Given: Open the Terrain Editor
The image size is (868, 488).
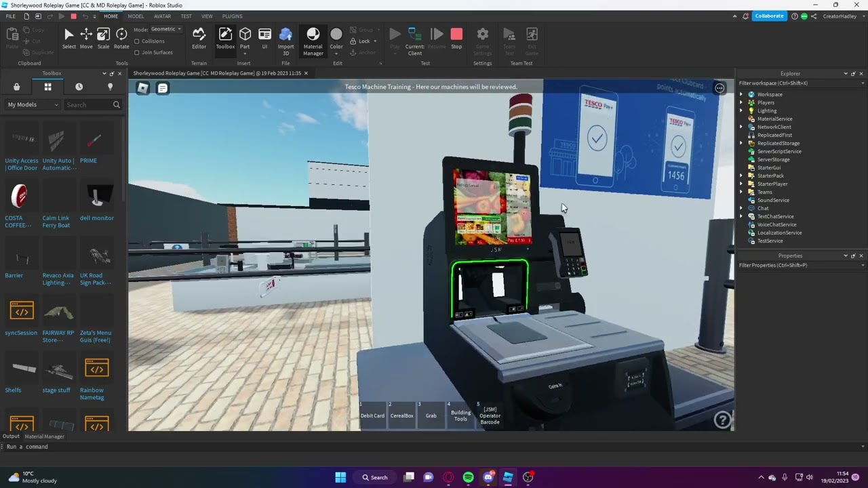Looking at the screenshot, I should 199,39.
